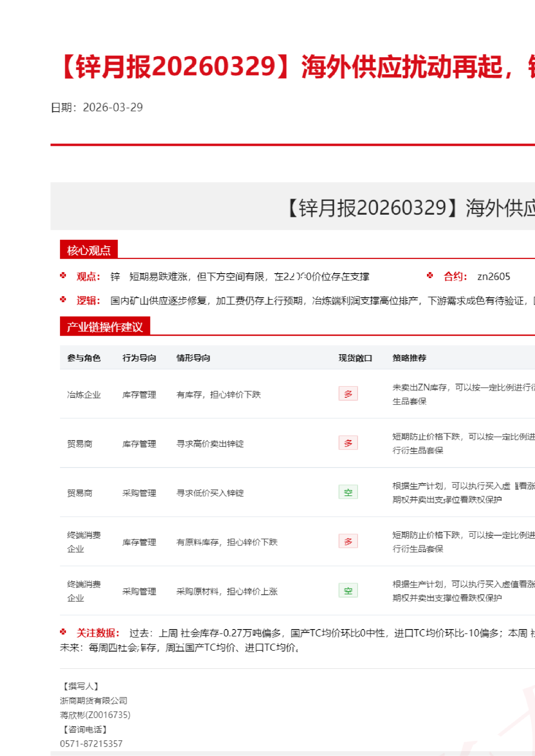Select the 产业链操作建议 section tab
The width and height of the screenshot is (535, 756).
coord(105,327)
